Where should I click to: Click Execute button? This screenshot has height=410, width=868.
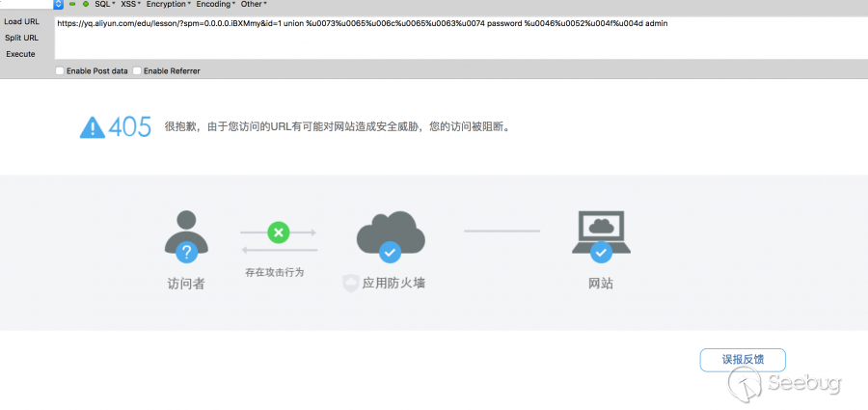coord(20,54)
